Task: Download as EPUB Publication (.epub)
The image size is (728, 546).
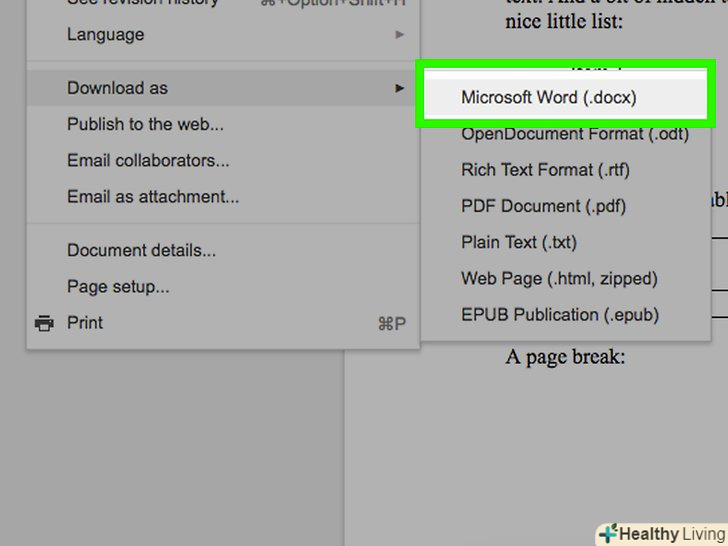Action: click(x=566, y=315)
